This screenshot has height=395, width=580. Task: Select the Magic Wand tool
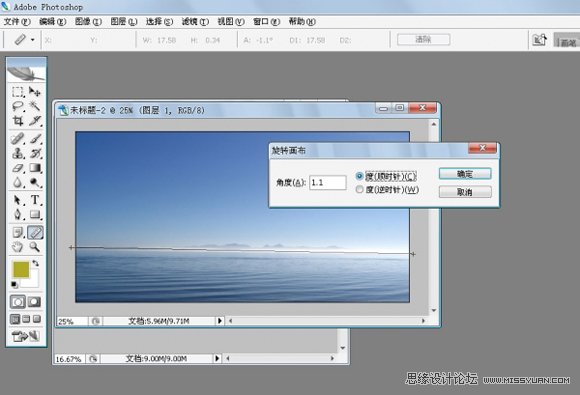(x=35, y=107)
